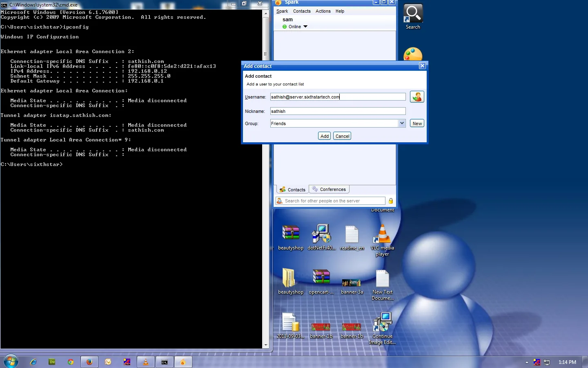Click the default gateway 192.168.0.1 text
The image size is (588, 368).
coord(146,81)
